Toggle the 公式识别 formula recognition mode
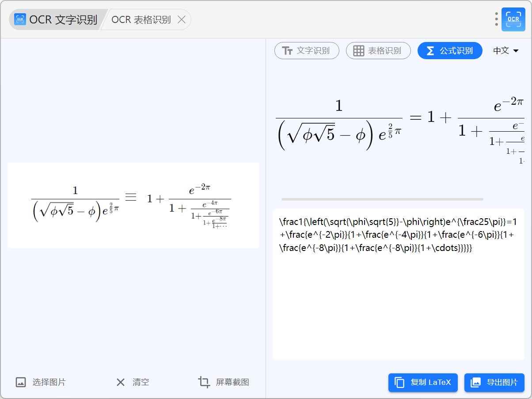532x399 pixels. point(449,51)
